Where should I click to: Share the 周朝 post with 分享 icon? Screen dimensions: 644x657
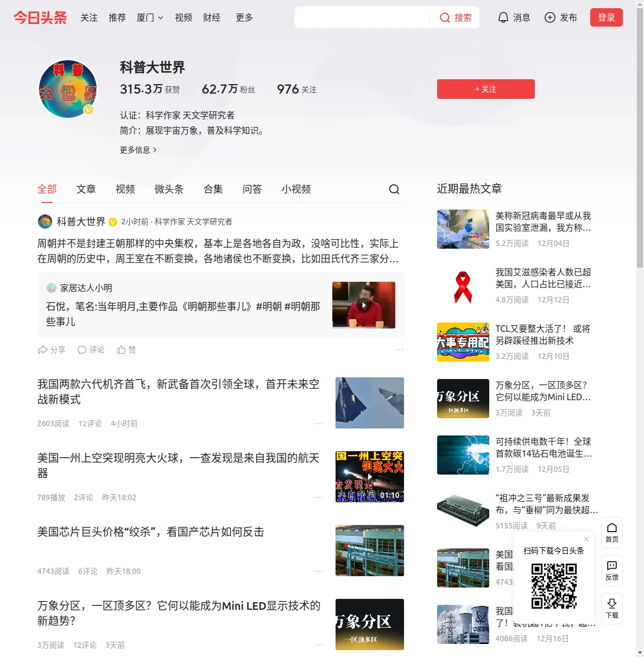42,350
